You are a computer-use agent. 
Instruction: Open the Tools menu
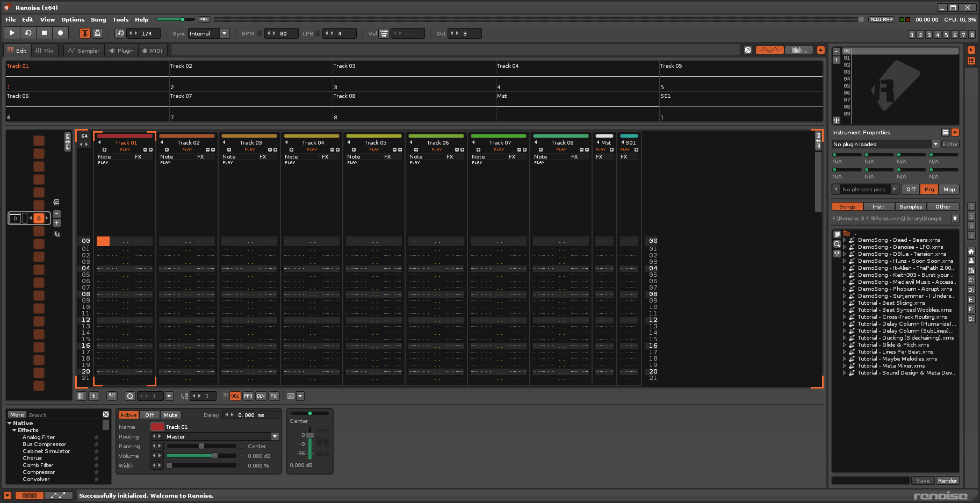120,19
